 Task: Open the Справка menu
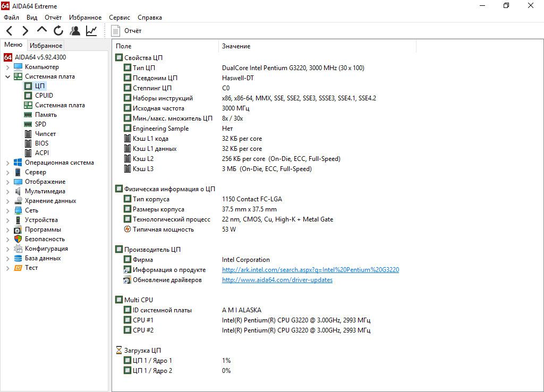(149, 18)
